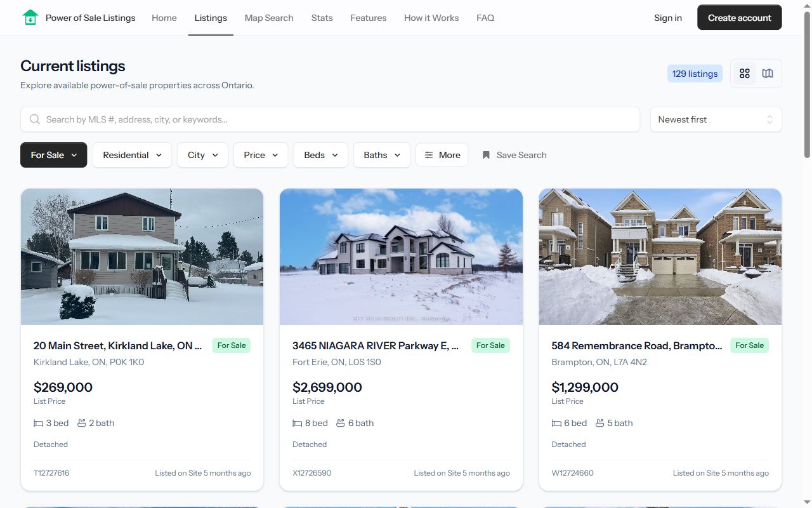Click the $2,699,000 list price
The width and height of the screenshot is (812, 508).
327,387
